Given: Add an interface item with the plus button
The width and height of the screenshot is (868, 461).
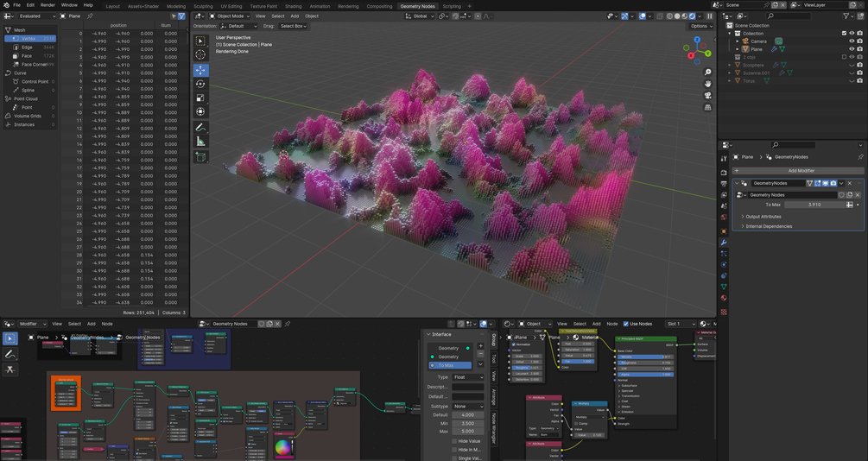Looking at the screenshot, I should pyautogui.click(x=480, y=346).
